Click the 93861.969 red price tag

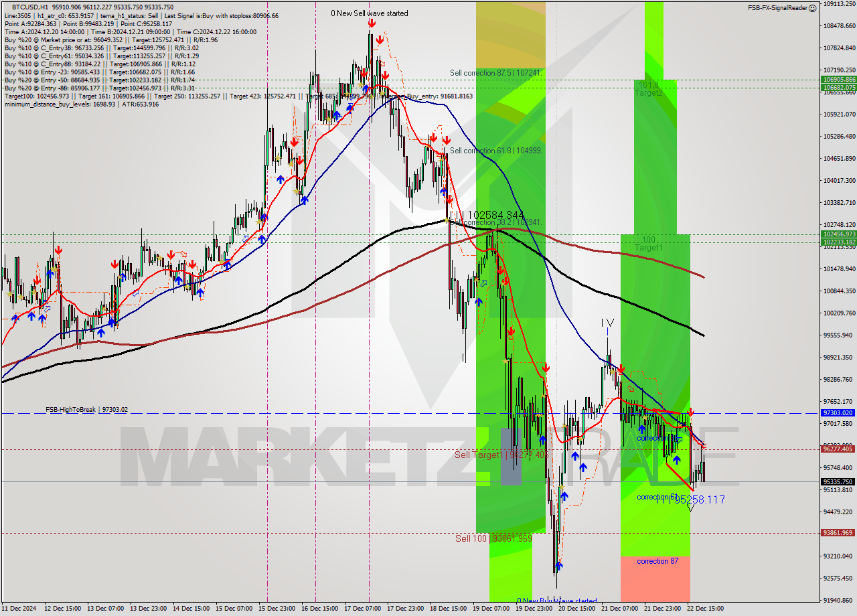click(838, 533)
